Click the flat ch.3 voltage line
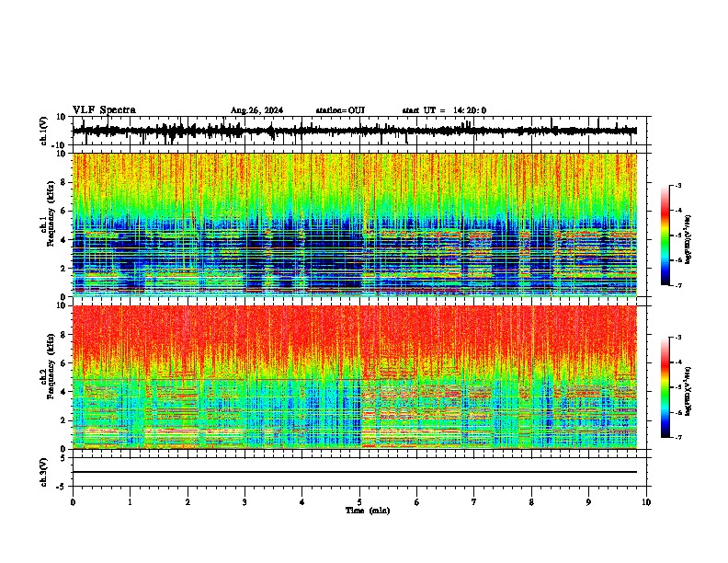This screenshot has width=728, height=563. click(x=355, y=472)
